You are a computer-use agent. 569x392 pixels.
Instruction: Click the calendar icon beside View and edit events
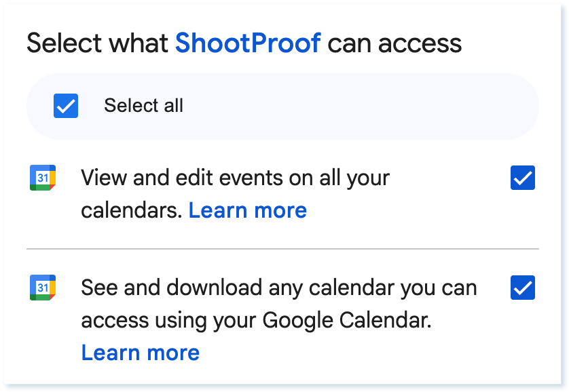point(43,178)
